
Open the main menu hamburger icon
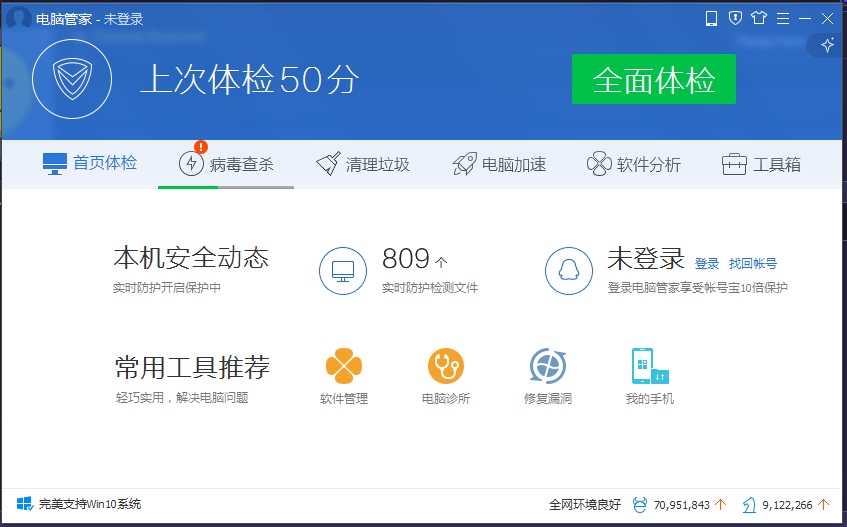[783, 19]
